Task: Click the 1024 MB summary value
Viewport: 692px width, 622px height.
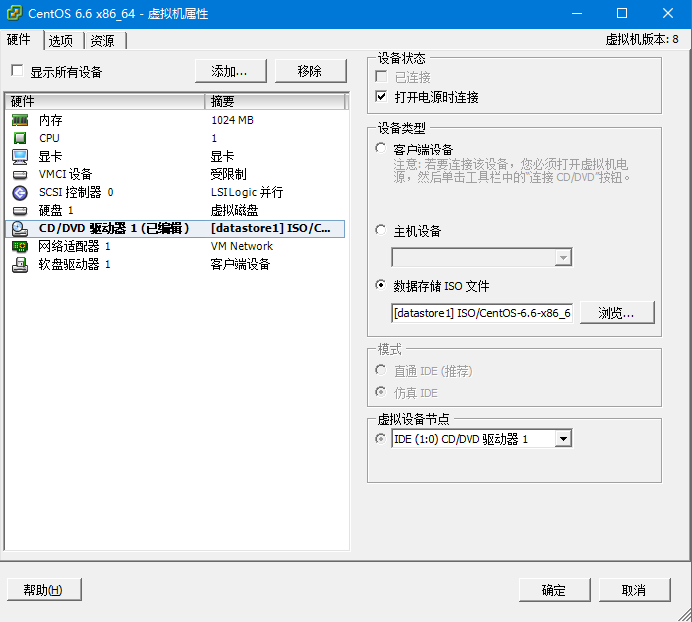Action: pyautogui.click(x=233, y=120)
